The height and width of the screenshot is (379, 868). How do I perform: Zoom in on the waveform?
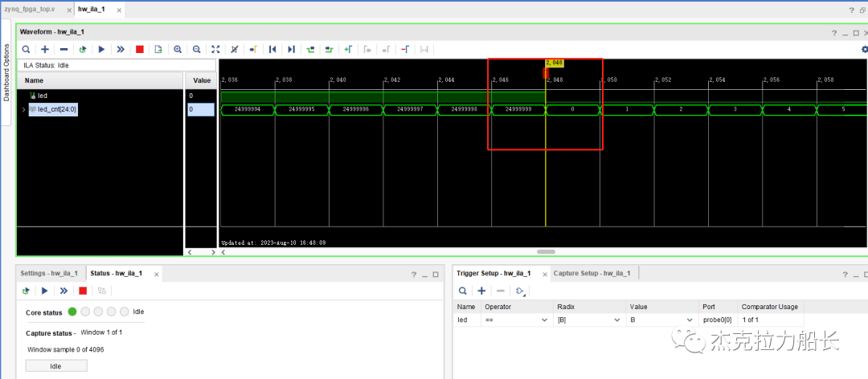click(178, 49)
